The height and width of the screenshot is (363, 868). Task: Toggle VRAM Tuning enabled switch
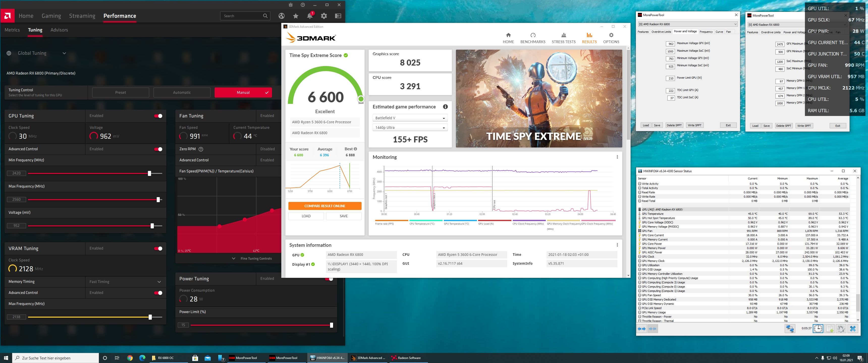158,249
